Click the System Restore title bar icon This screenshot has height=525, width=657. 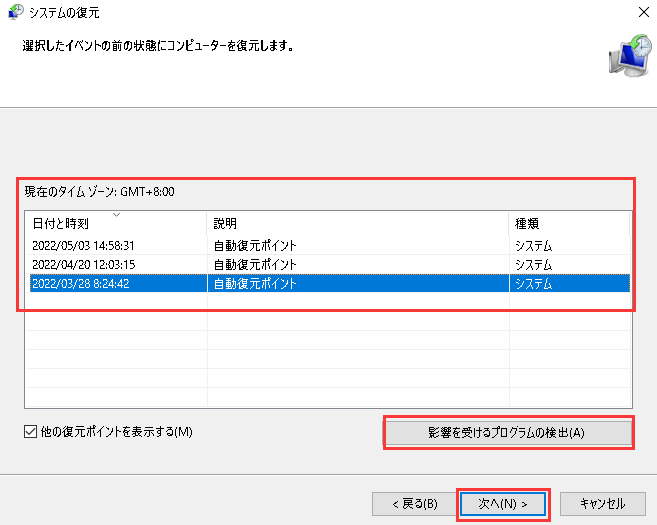tap(16, 12)
